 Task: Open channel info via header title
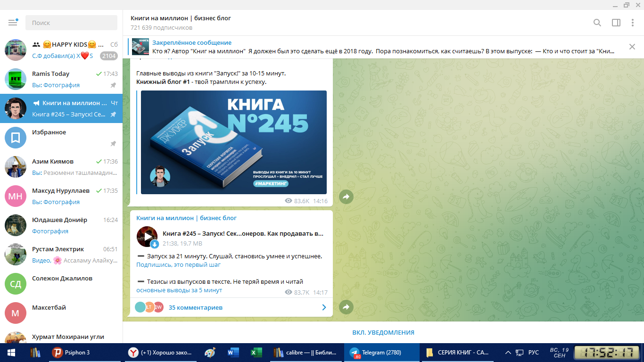coord(181,18)
